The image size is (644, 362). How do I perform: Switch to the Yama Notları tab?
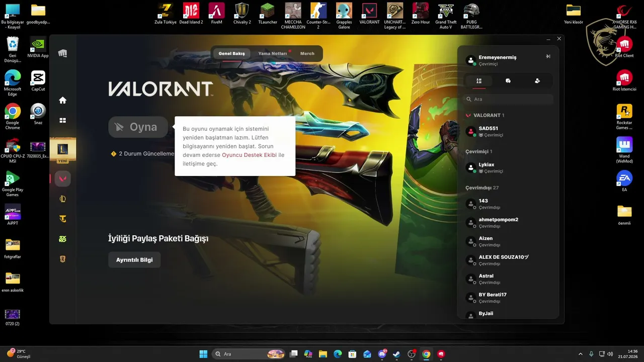tap(272, 53)
